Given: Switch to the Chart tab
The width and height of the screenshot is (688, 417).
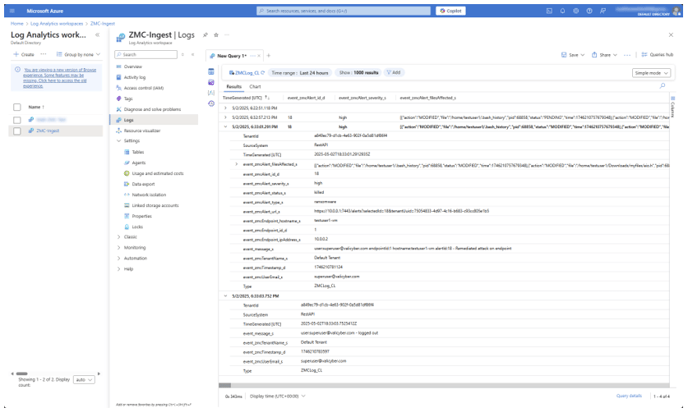Looking at the screenshot, I should pyautogui.click(x=255, y=87).
